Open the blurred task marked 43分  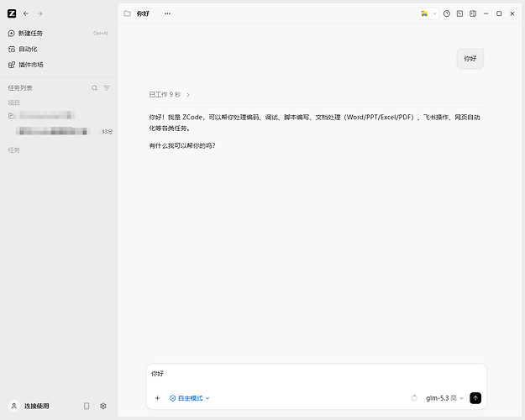[x=58, y=131]
